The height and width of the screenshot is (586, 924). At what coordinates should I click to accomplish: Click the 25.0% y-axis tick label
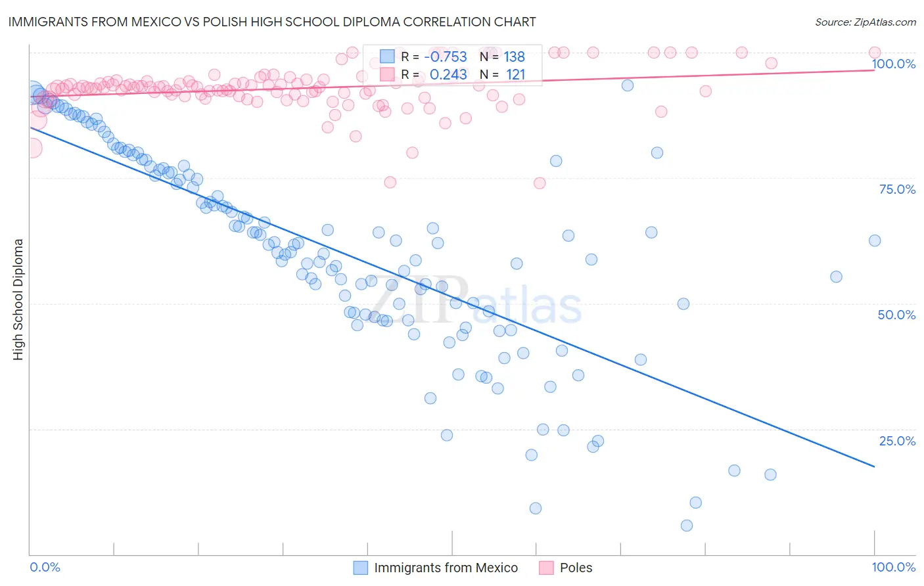tap(897, 441)
